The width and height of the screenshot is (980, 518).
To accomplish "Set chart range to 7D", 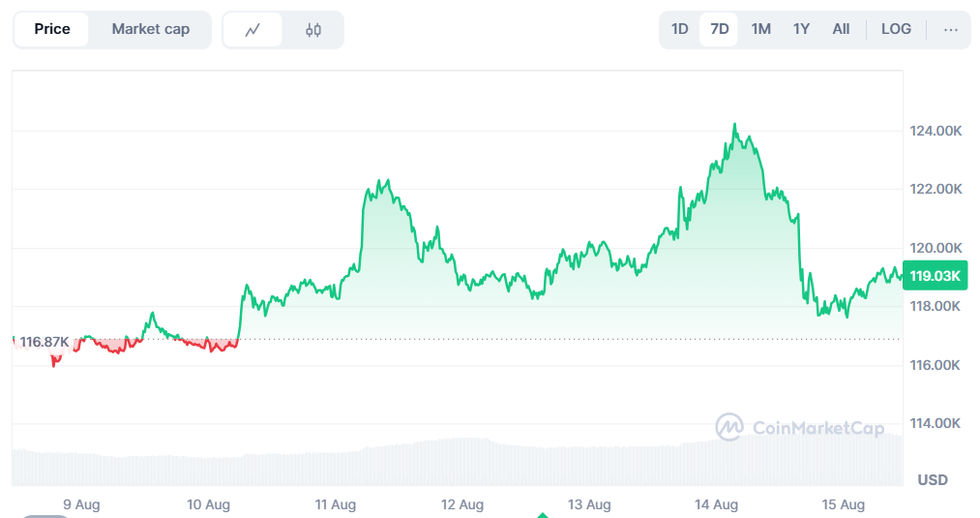I will click(x=720, y=29).
